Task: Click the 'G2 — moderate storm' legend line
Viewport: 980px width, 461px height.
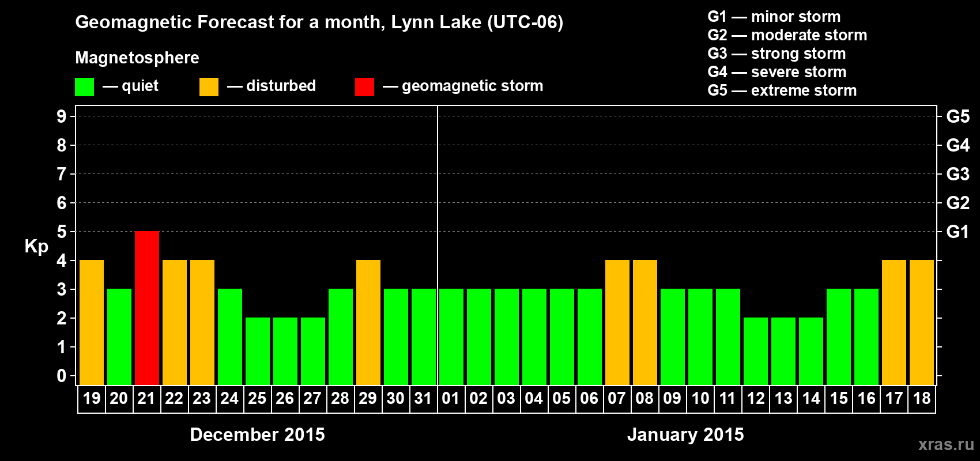Action: tap(787, 35)
